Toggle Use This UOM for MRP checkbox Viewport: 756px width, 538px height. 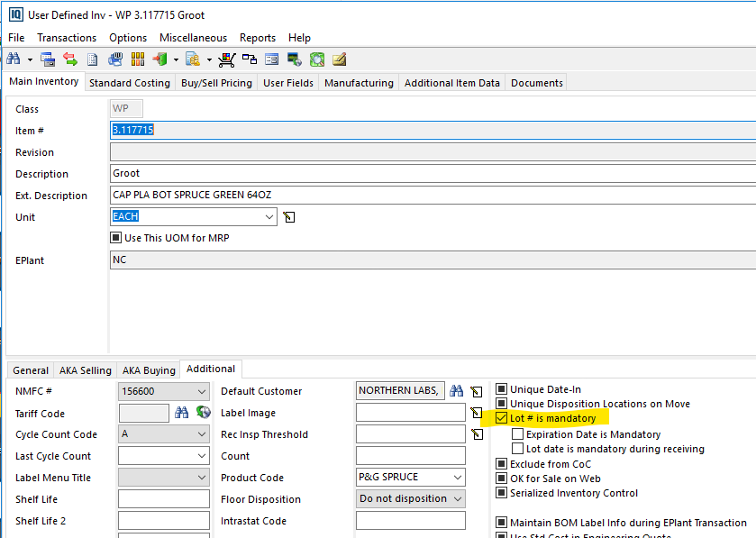[115, 238]
